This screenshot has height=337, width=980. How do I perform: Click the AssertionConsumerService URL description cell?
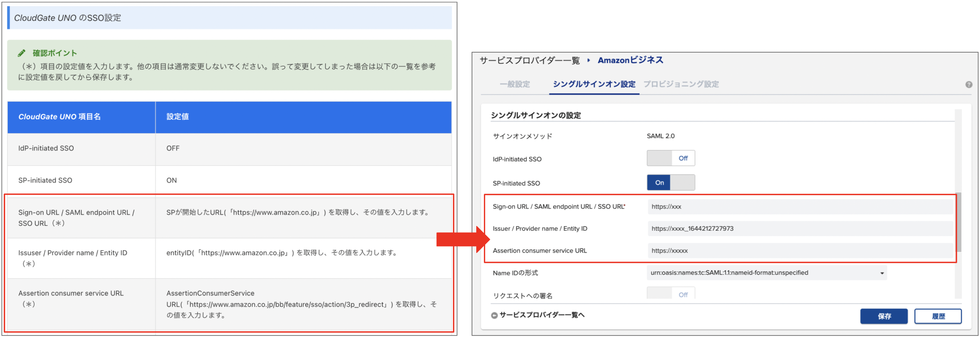[303, 304]
